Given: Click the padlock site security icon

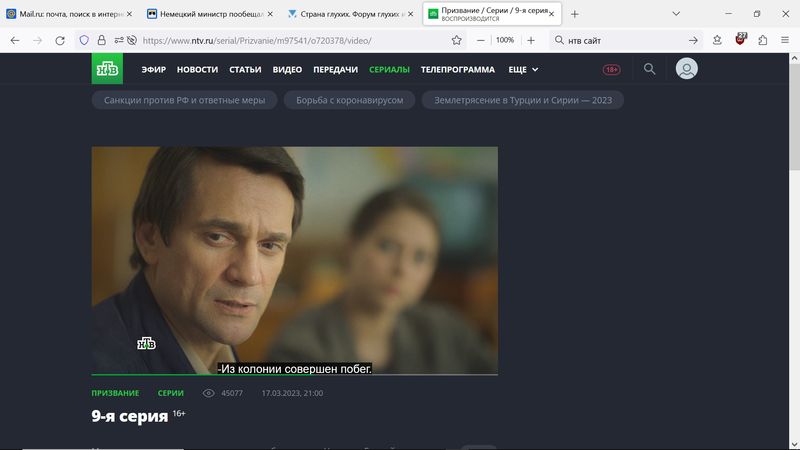Looking at the screenshot, I should click(102, 40).
